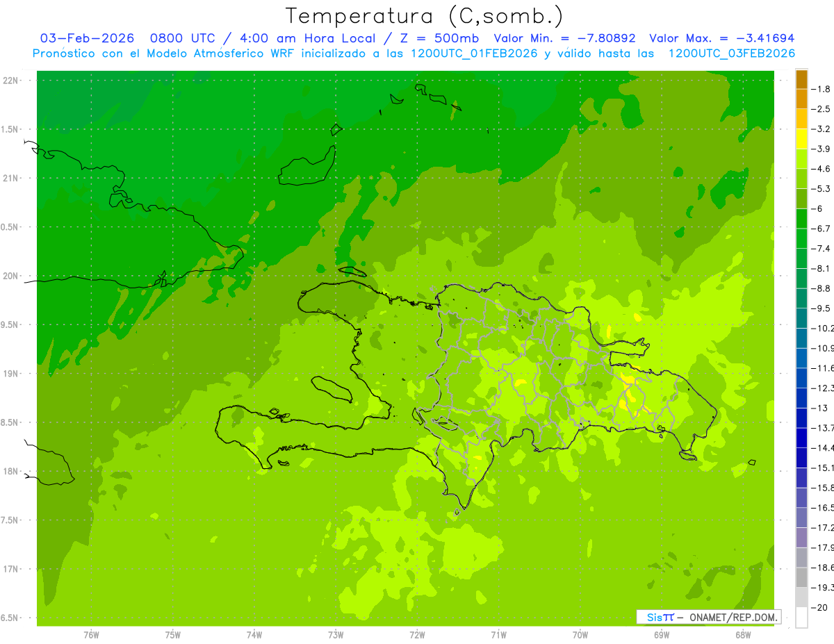Select the 'Valor Min. = -7.80892' readout
Viewport: 834px width, 644px height.
(564, 38)
